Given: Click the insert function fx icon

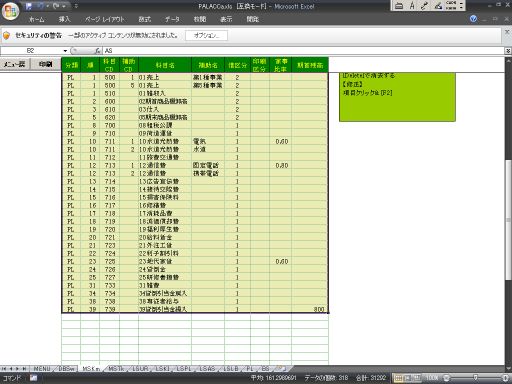Looking at the screenshot, I should [x=97, y=51].
